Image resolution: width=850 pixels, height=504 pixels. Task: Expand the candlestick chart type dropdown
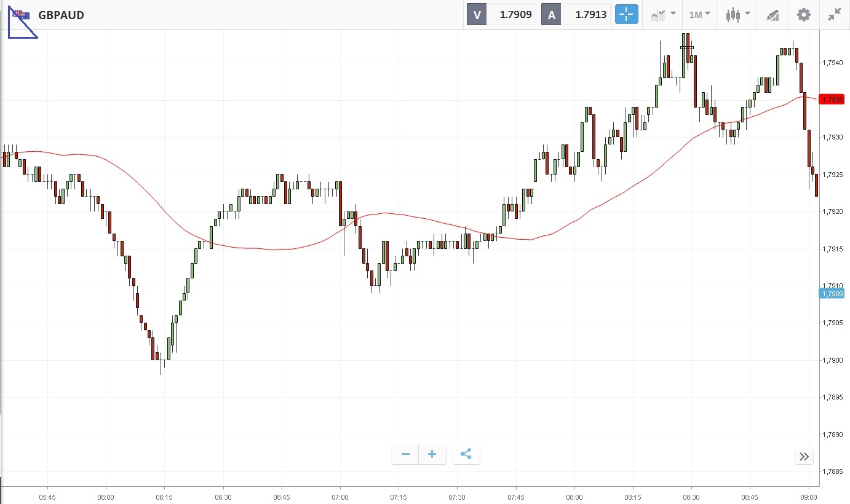tap(737, 15)
